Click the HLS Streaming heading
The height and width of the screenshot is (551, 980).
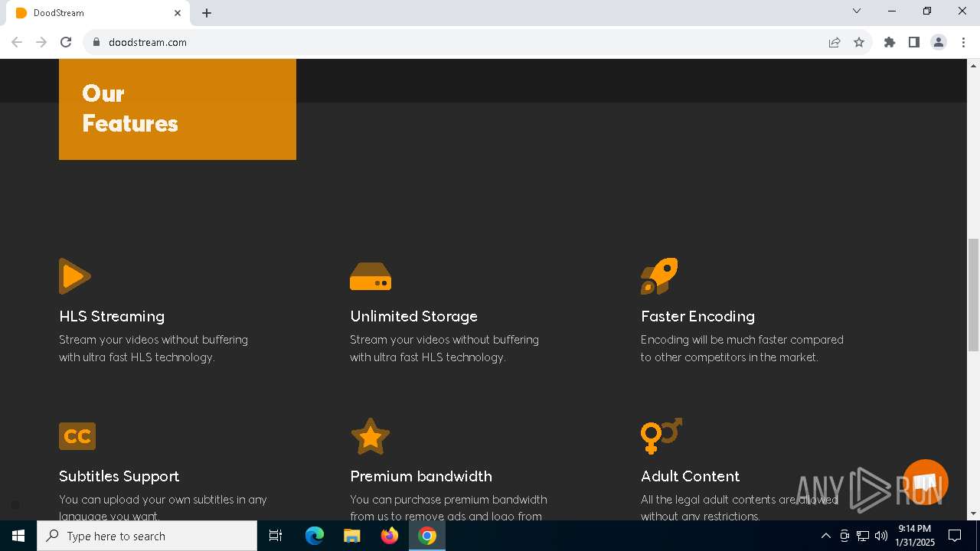[x=112, y=316]
